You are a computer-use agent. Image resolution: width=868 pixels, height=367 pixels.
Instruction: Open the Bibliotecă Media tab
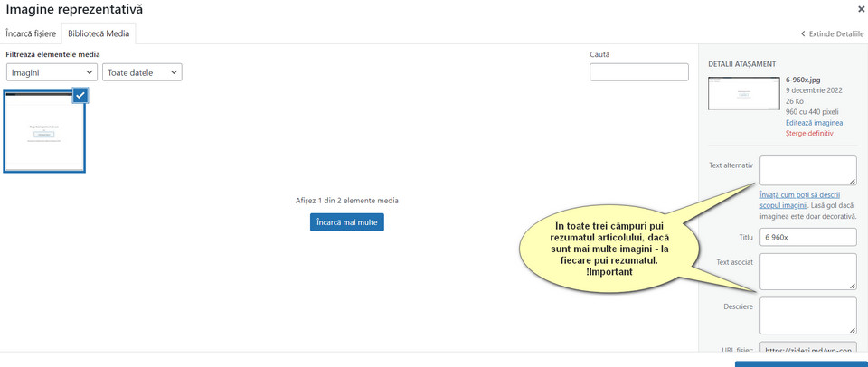(99, 33)
